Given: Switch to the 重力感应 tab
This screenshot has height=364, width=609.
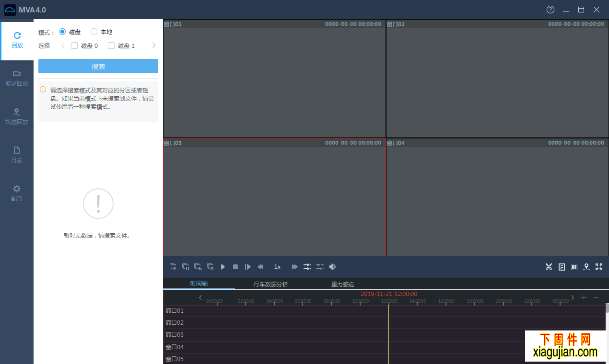Looking at the screenshot, I should pyautogui.click(x=343, y=284).
